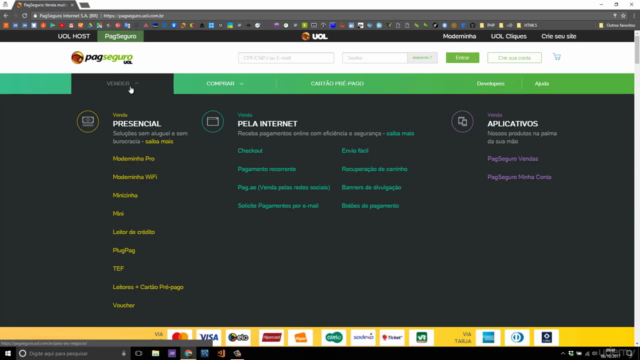Select the Ticket payment logo
This screenshot has width=640, height=360.
tap(392, 337)
